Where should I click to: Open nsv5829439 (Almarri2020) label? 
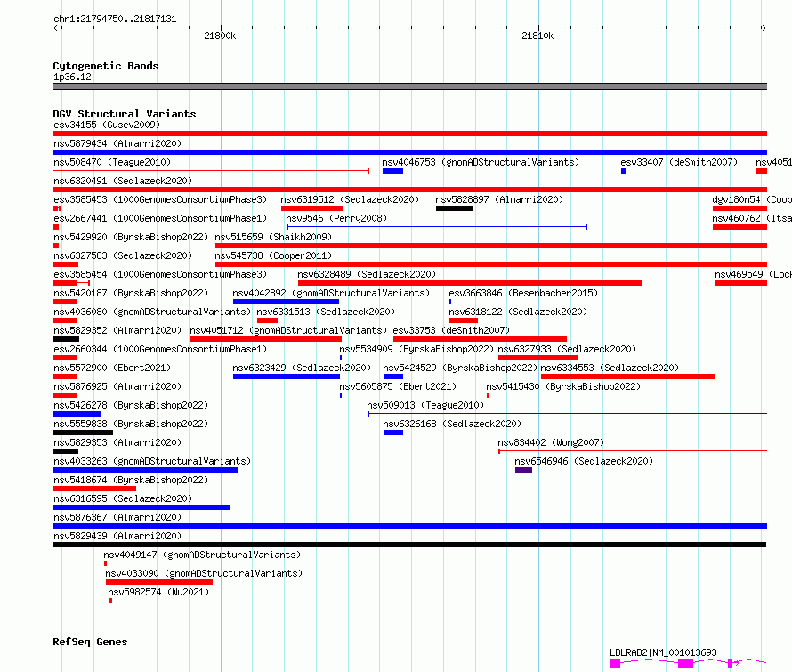pos(117,536)
